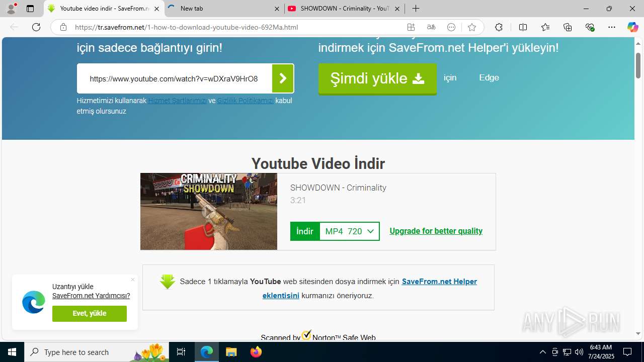Select the Youtube video indir tab

tap(104, 9)
